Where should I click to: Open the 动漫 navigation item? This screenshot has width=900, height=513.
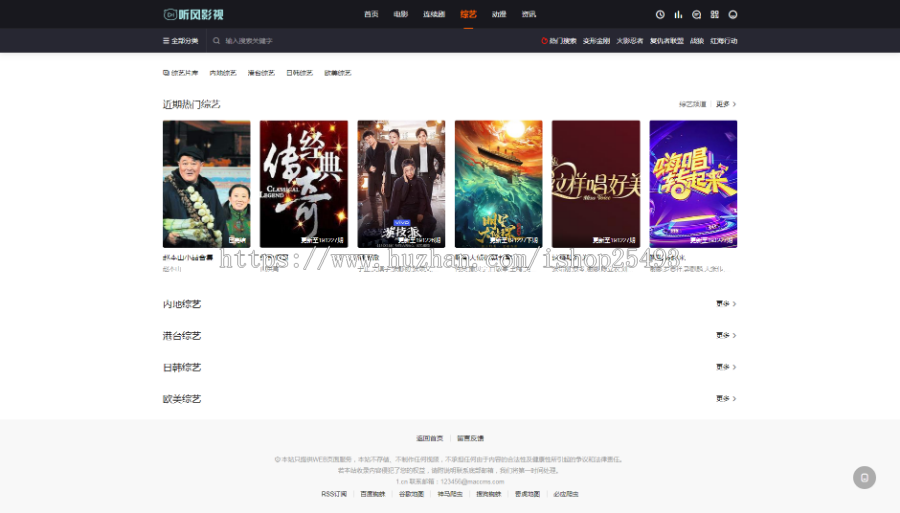(499, 14)
